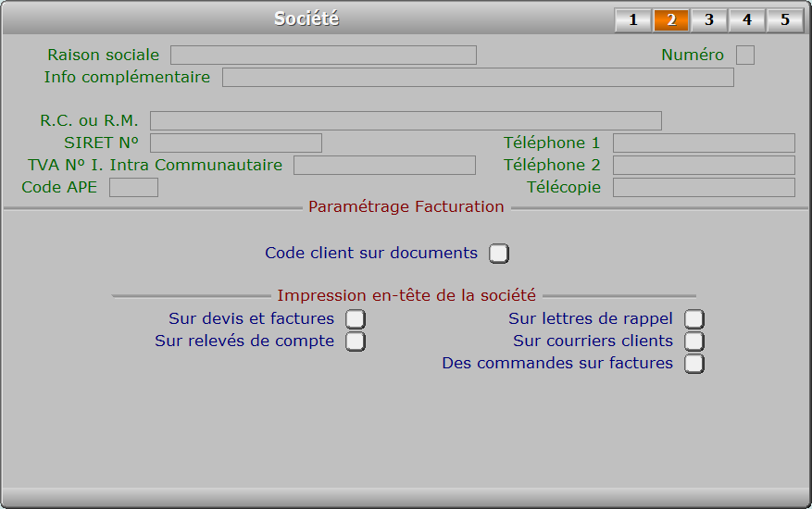Switch to page tab 5
The width and height of the screenshot is (812, 509).
click(785, 20)
